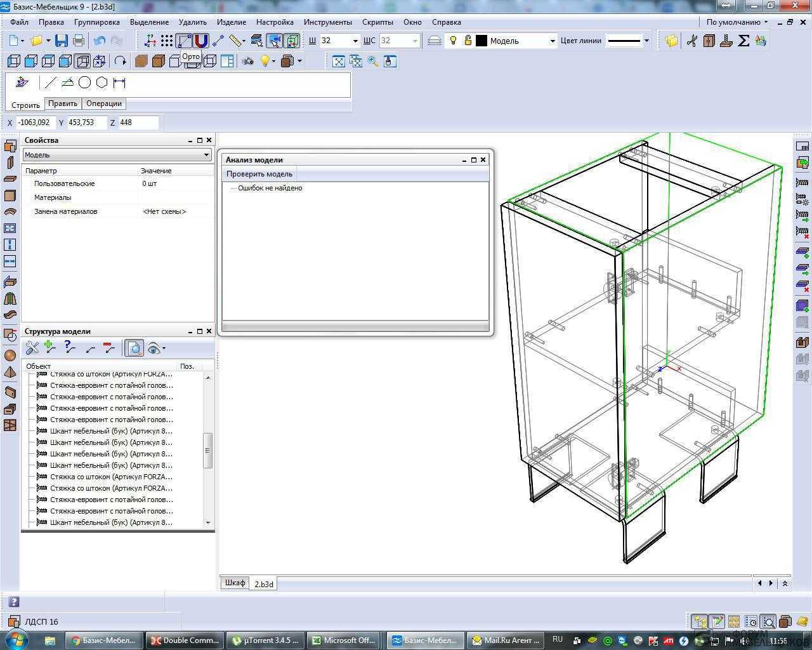
Task: Open the По умолчанию workspace dropdown
Action: [x=737, y=22]
